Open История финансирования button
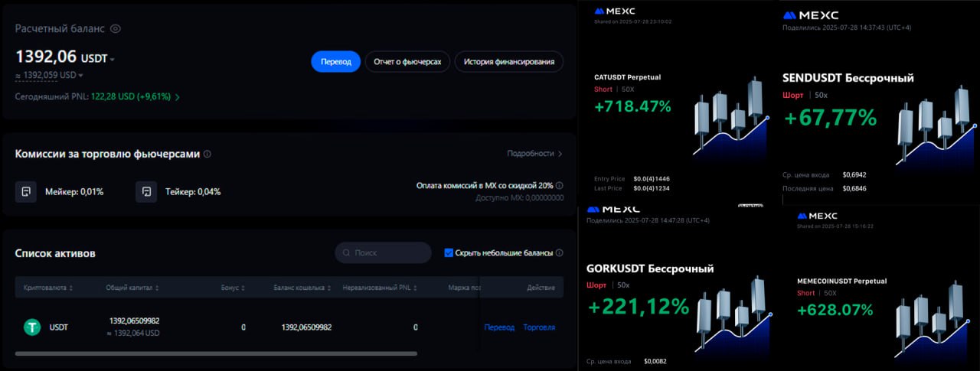Screen dimensions: 980x371 [x=509, y=61]
